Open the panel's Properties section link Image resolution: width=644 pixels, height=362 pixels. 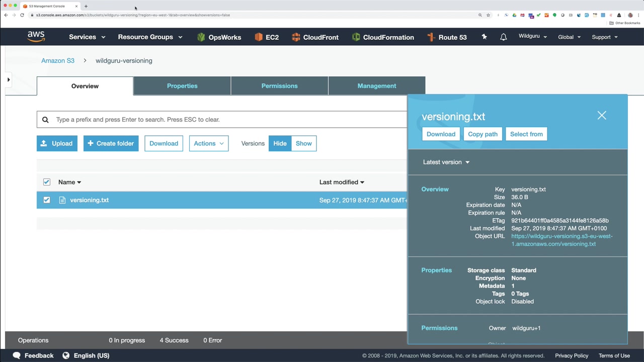point(437,270)
